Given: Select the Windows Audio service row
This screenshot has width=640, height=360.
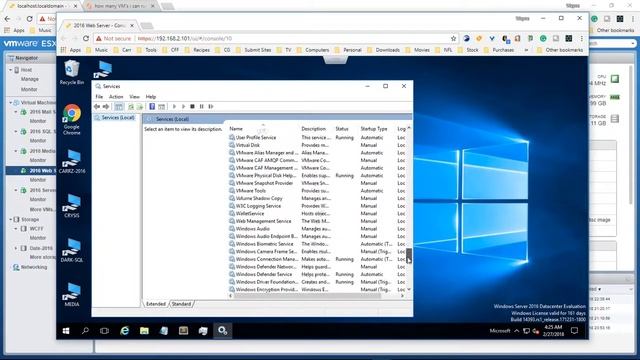Looking at the screenshot, I should [317, 229].
